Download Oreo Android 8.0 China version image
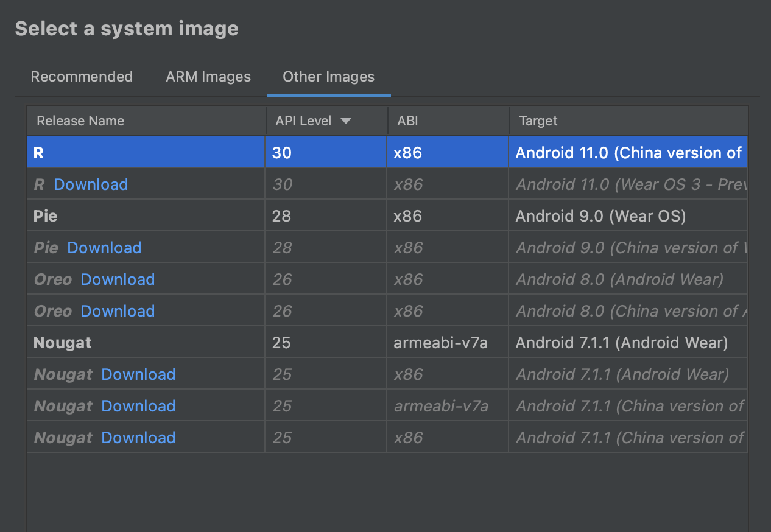Screen dimensions: 771x532 point(118,311)
